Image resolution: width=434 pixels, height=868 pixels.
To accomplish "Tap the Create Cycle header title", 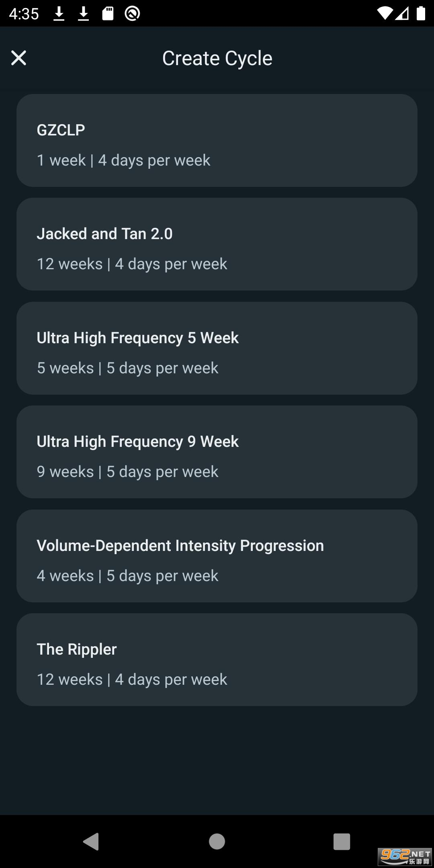I will pos(217,58).
